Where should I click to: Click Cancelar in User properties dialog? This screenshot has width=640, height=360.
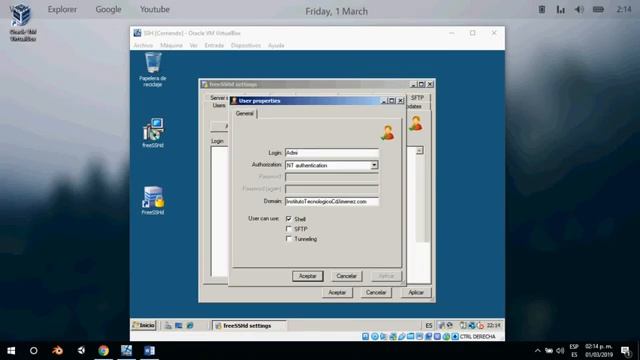pyautogui.click(x=346, y=276)
